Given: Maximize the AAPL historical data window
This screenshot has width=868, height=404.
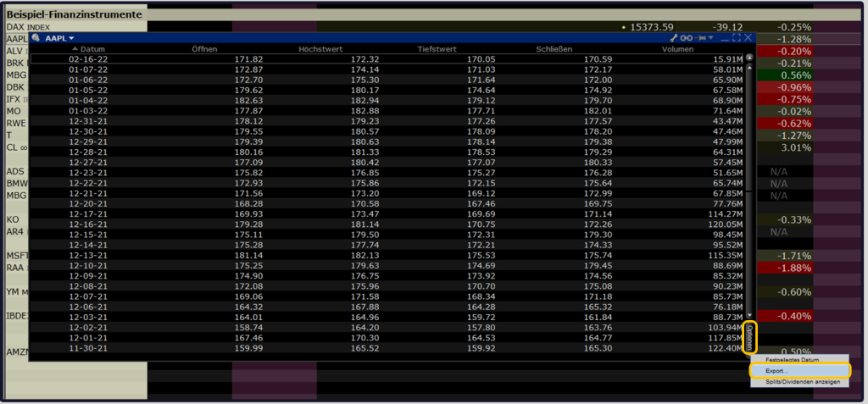Looking at the screenshot, I should pyautogui.click(x=737, y=37).
